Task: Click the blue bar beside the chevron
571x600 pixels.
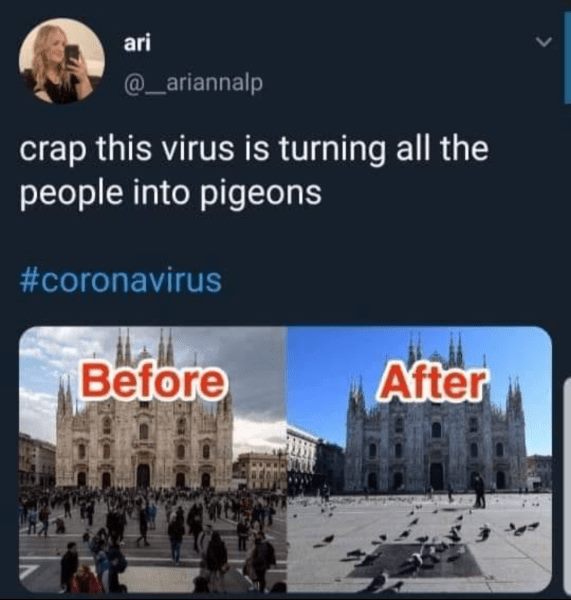Action: (568, 57)
